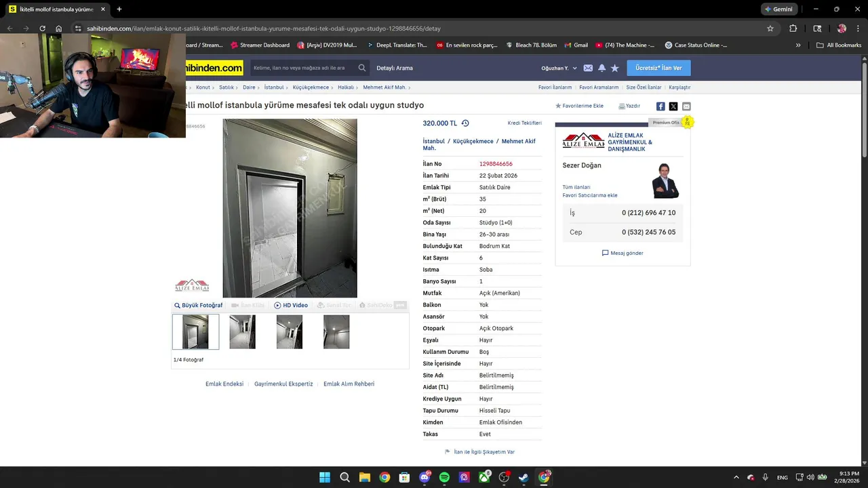Viewport: 868px width, 488px height.
Task: Click Mesaj gönder to seller
Action: pyautogui.click(x=623, y=253)
